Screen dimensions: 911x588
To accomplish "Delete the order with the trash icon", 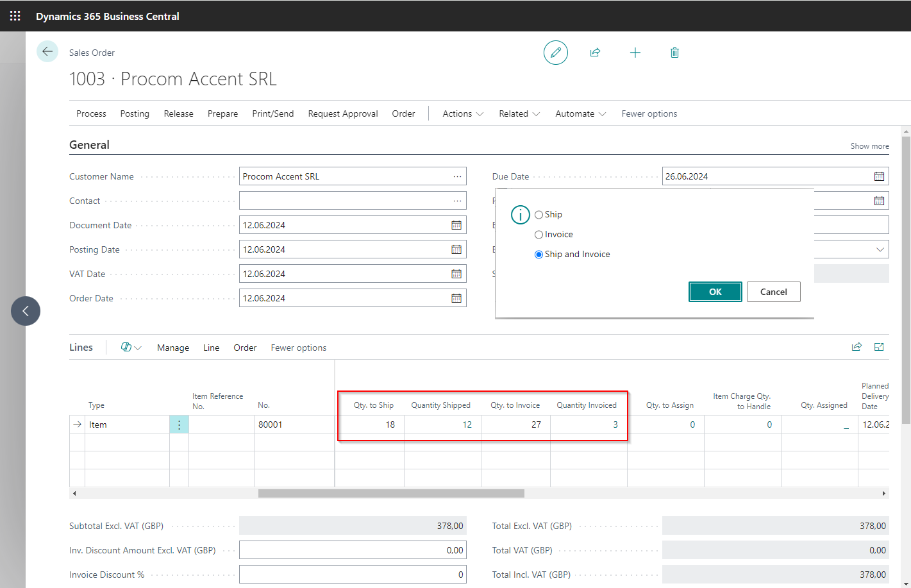I will click(674, 53).
